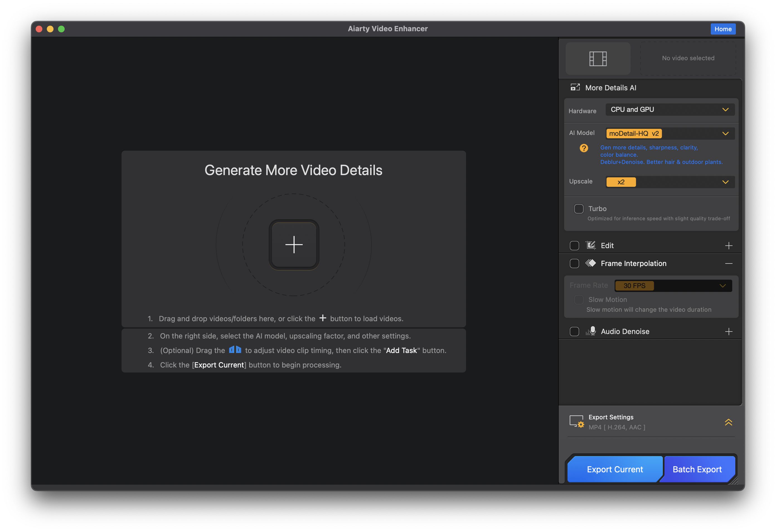Click Export Current button
The width and height of the screenshot is (776, 532).
[615, 469]
